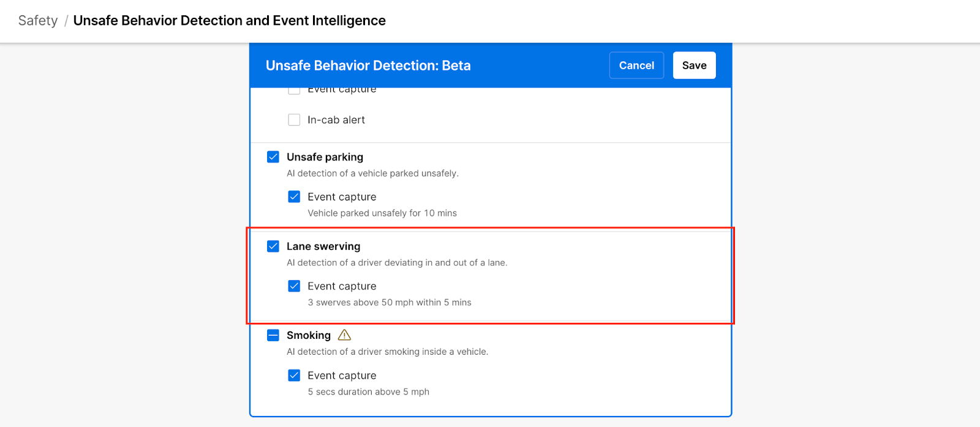Image resolution: width=980 pixels, height=427 pixels.
Task: Click the "Unsafe Behavior Detection and Event Intelligence" breadcrumb title
Action: pos(229,21)
